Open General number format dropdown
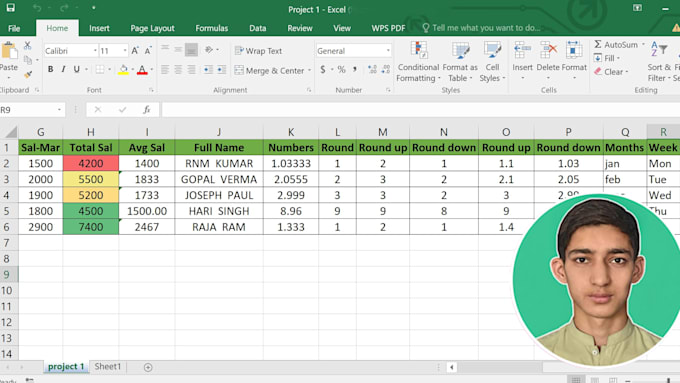 (x=388, y=51)
